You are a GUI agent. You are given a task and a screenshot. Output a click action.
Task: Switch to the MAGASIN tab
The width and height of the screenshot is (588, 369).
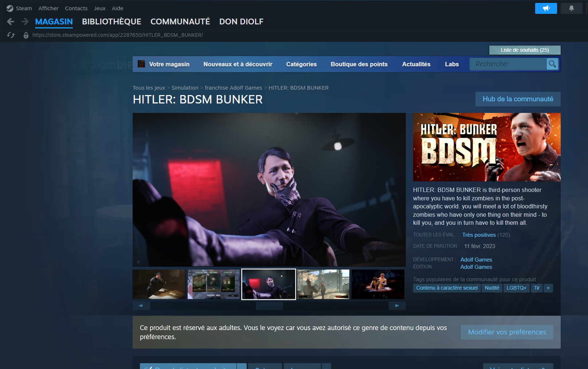click(x=54, y=22)
